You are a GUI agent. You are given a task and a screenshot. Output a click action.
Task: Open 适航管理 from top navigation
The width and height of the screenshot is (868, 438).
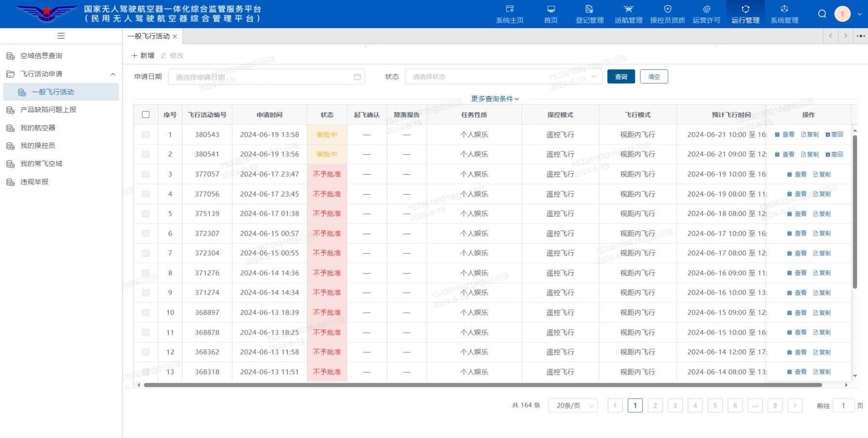pyautogui.click(x=628, y=14)
